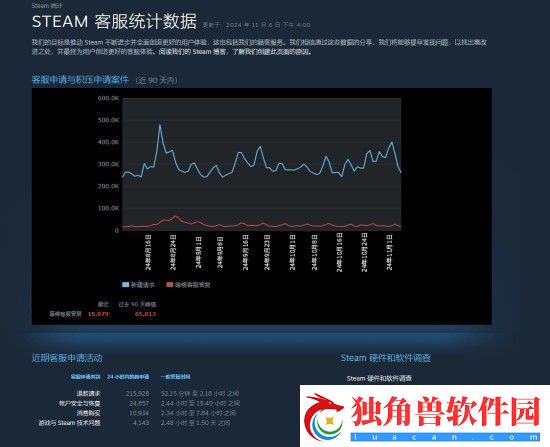Click the '24年9月1日' x-axis date label
The image size is (550, 447).
point(199,252)
